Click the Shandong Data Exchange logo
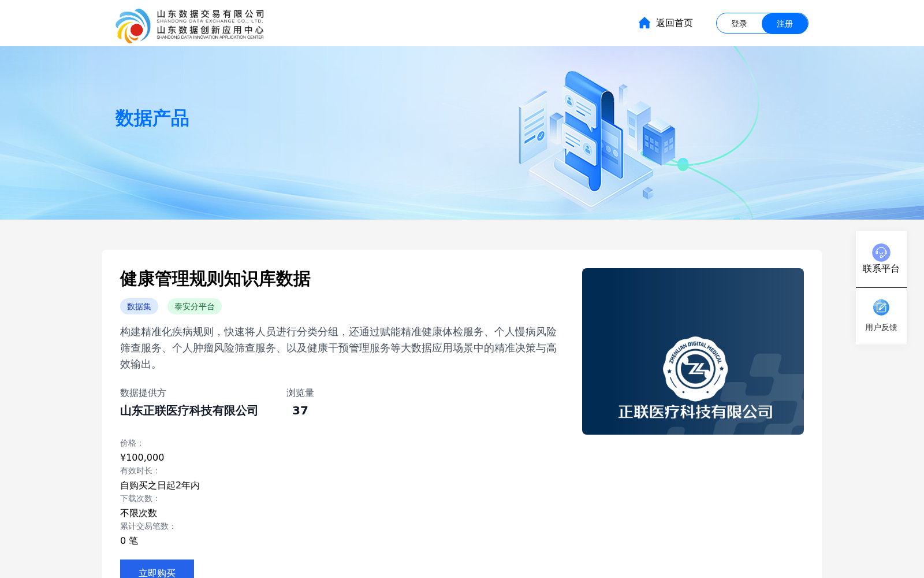Viewport: 924px width, 578px height. click(189, 25)
